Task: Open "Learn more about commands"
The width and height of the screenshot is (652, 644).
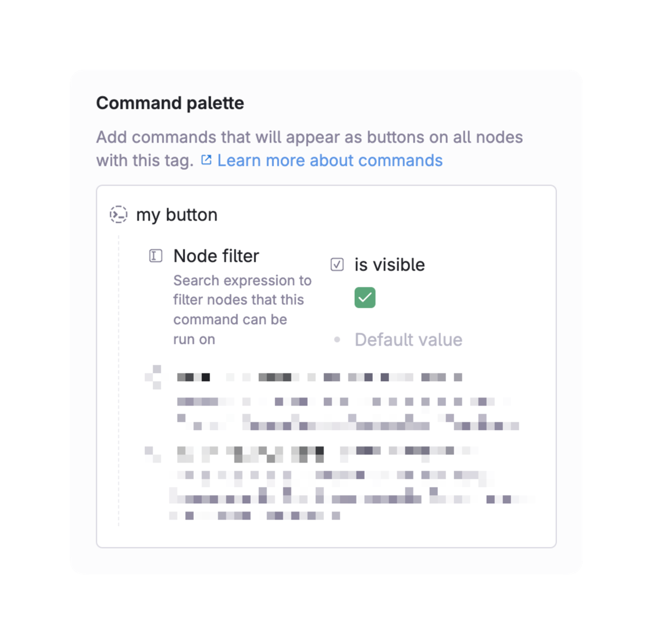Action: click(330, 160)
